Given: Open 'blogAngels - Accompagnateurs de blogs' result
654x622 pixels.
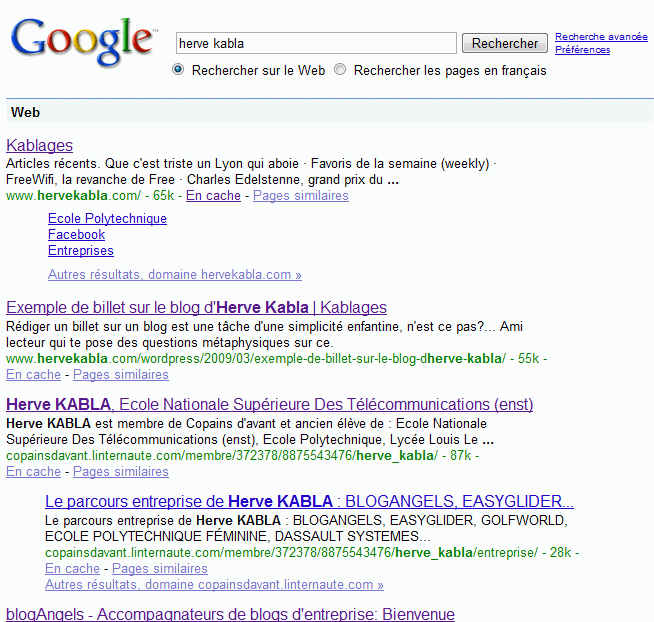Looking at the screenshot, I should (x=230, y=614).
